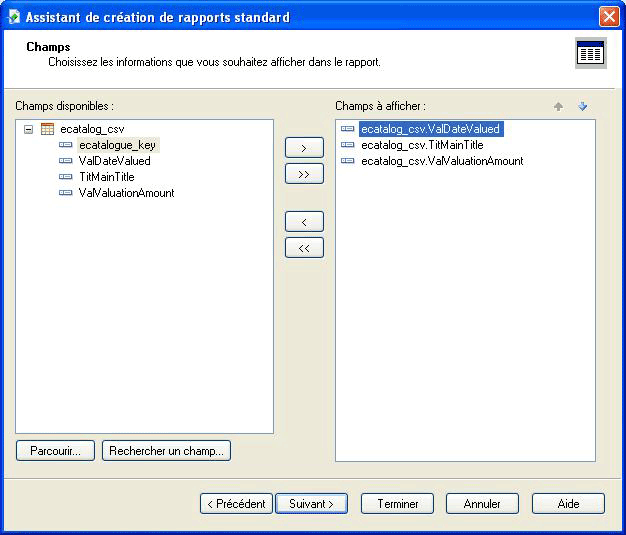This screenshot has width=626, height=535.
Task: Click the move field down arrow icon
Action: click(x=583, y=107)
